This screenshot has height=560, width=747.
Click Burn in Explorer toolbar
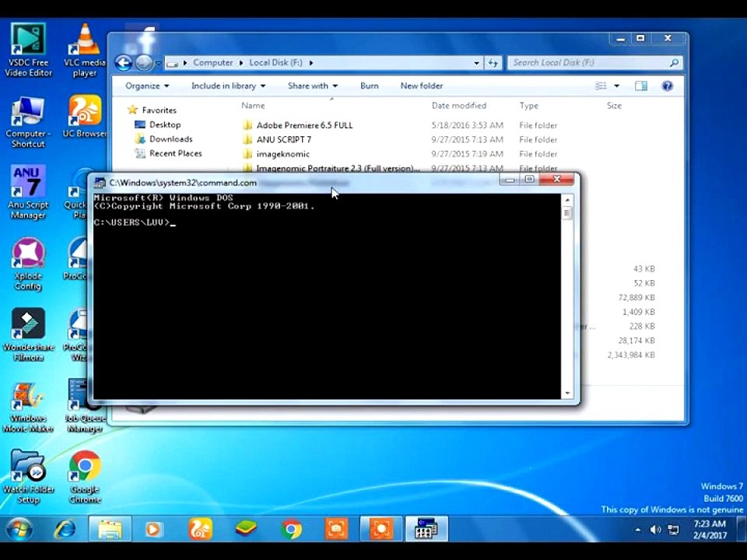(x=369, y=86)
